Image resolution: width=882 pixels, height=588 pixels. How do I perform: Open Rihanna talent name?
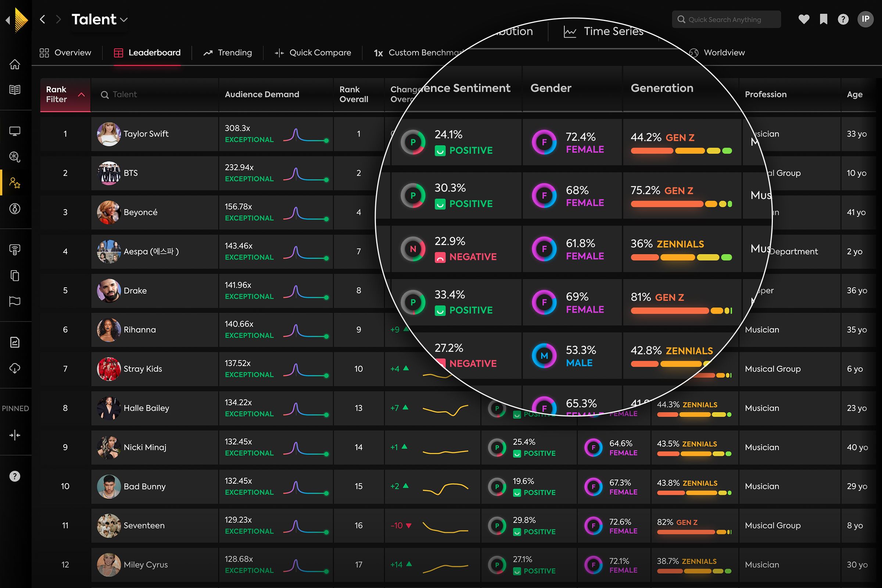tap(140, 330)
